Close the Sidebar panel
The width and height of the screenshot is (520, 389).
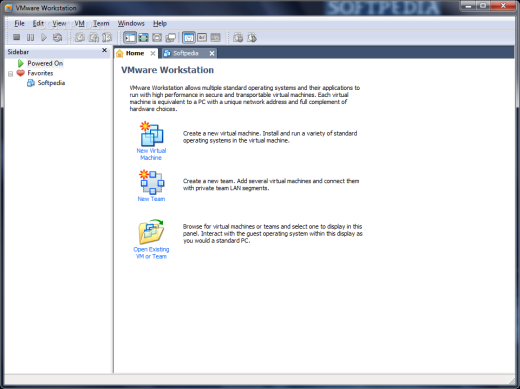[104, 50]
